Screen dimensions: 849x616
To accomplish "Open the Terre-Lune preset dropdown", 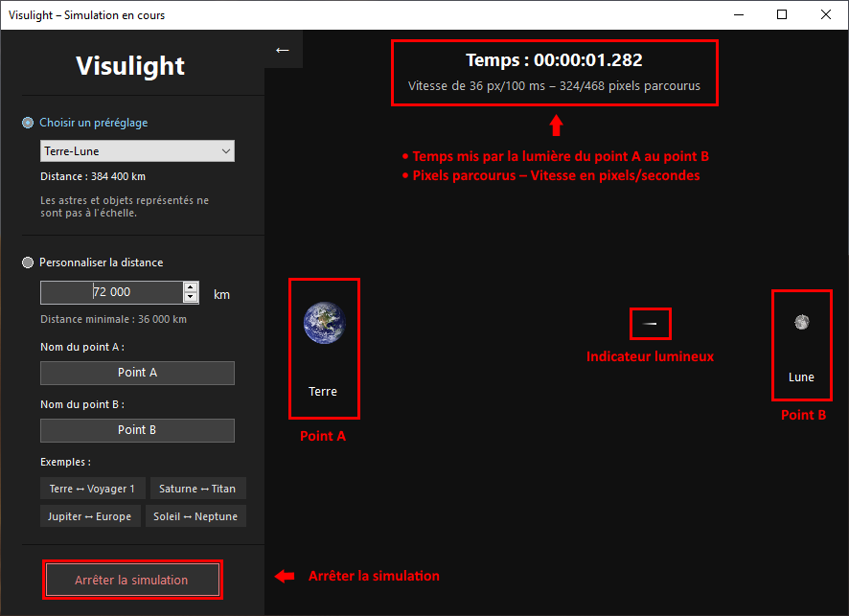I will coord(138,151).
